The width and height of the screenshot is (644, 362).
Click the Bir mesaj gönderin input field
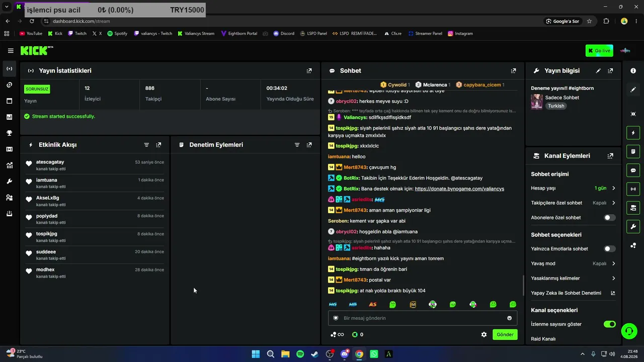[x=423, y=318]
